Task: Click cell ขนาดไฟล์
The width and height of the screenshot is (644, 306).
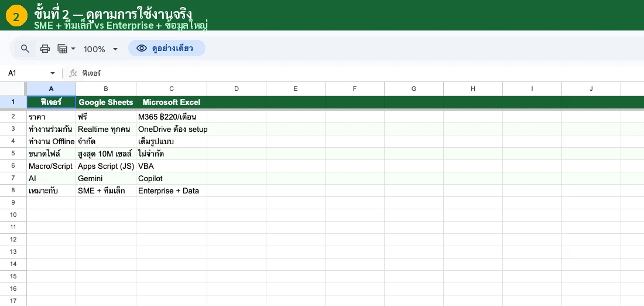Action: tap(52, 154)
